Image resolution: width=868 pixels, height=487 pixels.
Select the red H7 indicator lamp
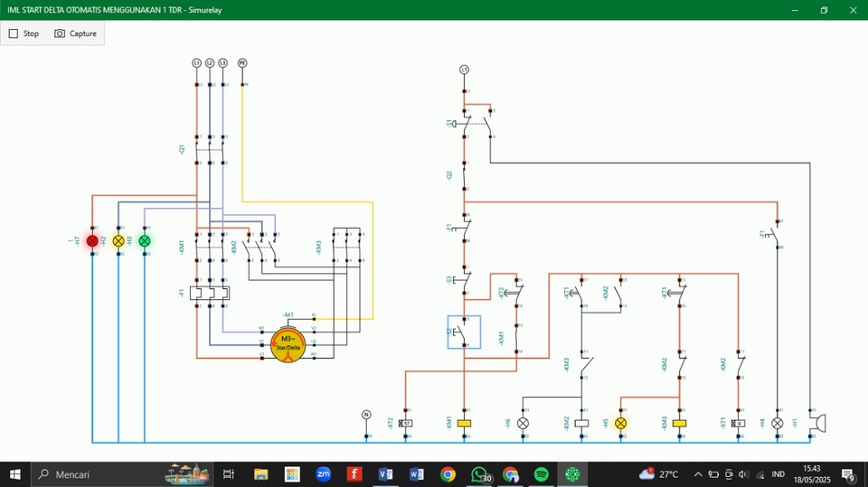tap(92, 240)
